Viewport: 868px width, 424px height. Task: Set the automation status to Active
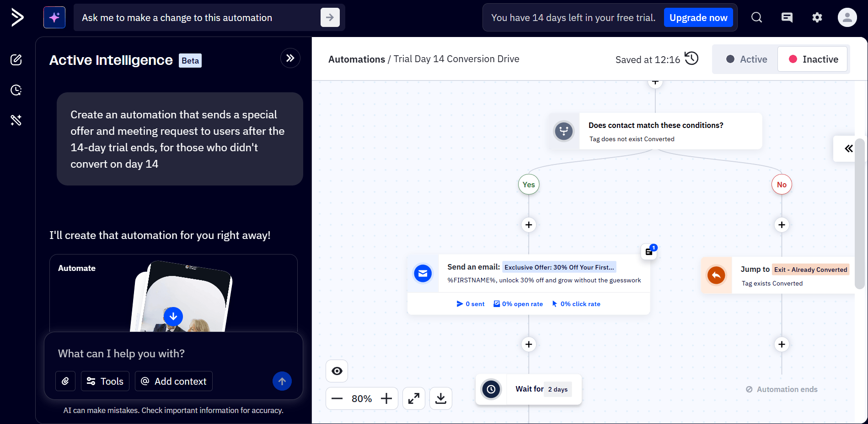(746, 59)
